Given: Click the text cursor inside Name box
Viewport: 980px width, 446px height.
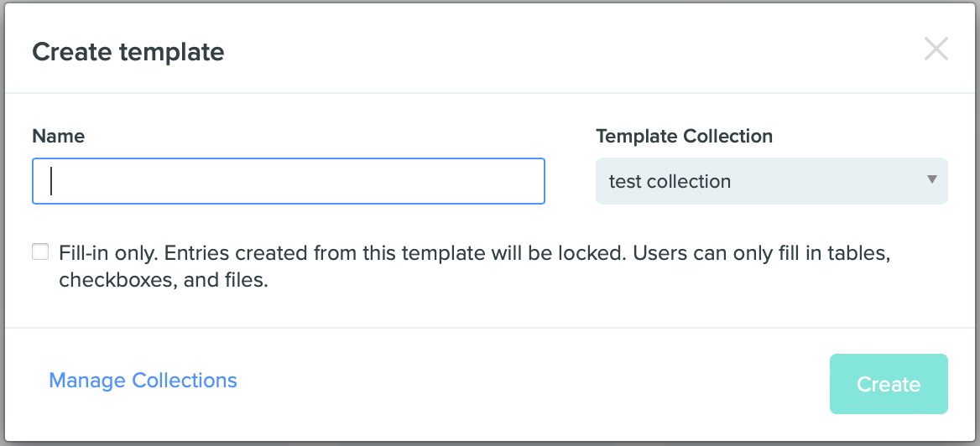Looking at the screenshot, I should point(52,181).
